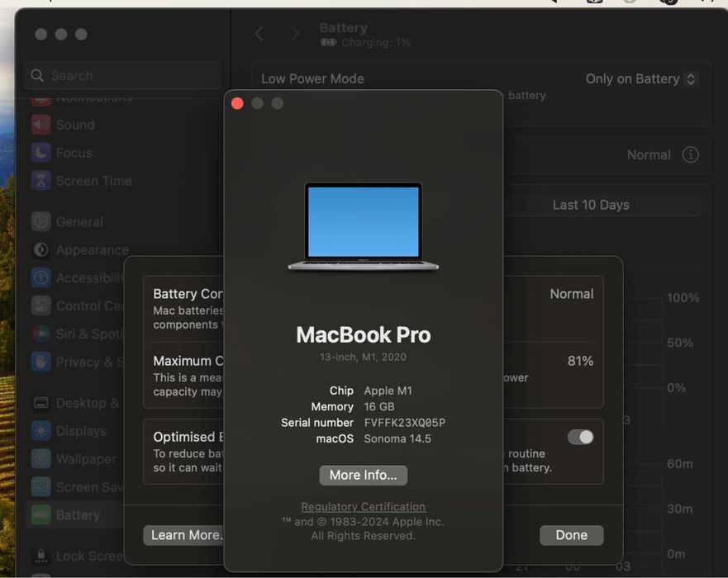This screenshot has height=578, width=728.
Task: Click the More Info... button
Action: tap(363, 475)
